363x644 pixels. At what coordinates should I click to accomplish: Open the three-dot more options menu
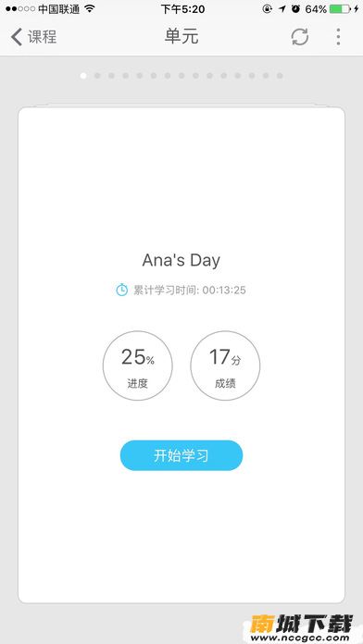[338, 37]
